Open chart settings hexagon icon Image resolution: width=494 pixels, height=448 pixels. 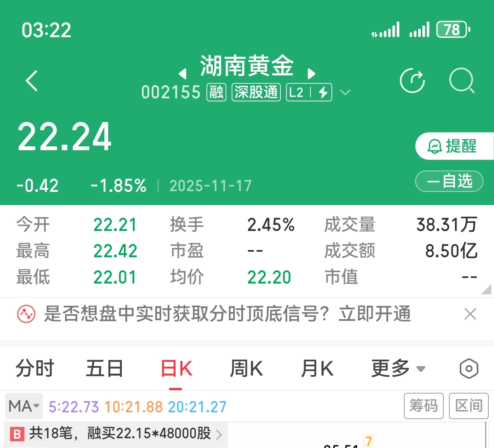pyautogui.click(x=469, y=369)
